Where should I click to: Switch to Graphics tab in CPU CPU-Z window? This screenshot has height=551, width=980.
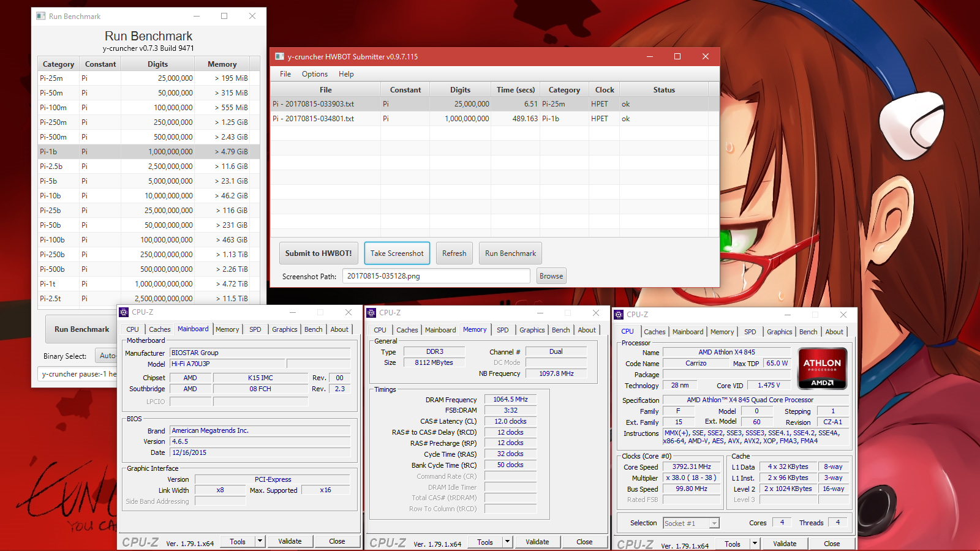780,332
